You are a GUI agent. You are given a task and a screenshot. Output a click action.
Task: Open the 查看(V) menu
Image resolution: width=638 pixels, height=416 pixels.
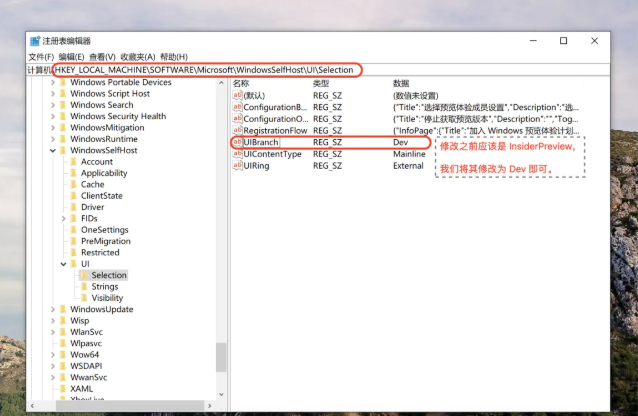click(102, 57)
